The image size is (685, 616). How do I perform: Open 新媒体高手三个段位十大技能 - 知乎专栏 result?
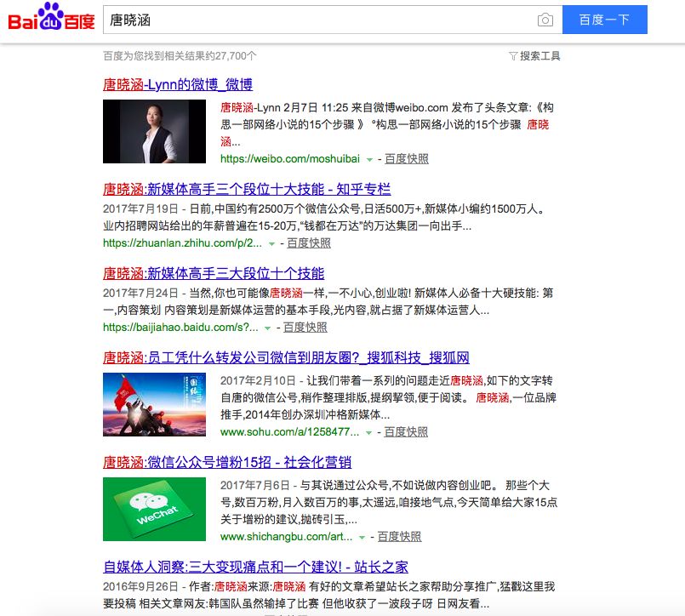coord(247,189)
